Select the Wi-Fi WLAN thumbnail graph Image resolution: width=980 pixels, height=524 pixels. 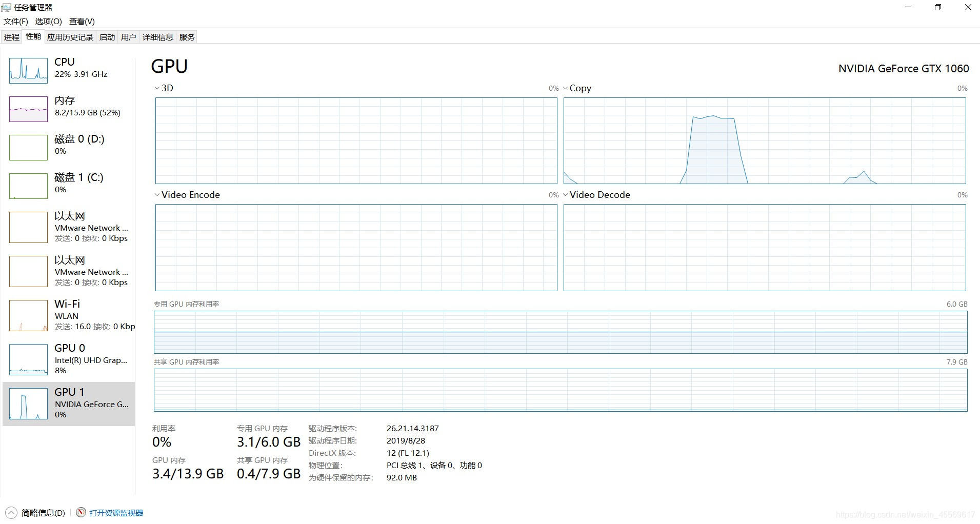point(28,315)
